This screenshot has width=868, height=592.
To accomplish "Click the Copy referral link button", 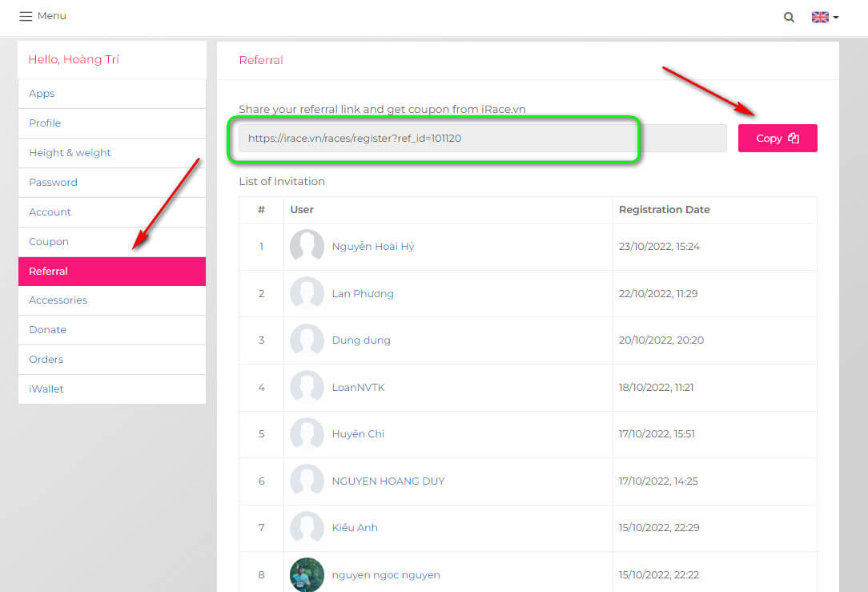I will [x=778, y=138].
